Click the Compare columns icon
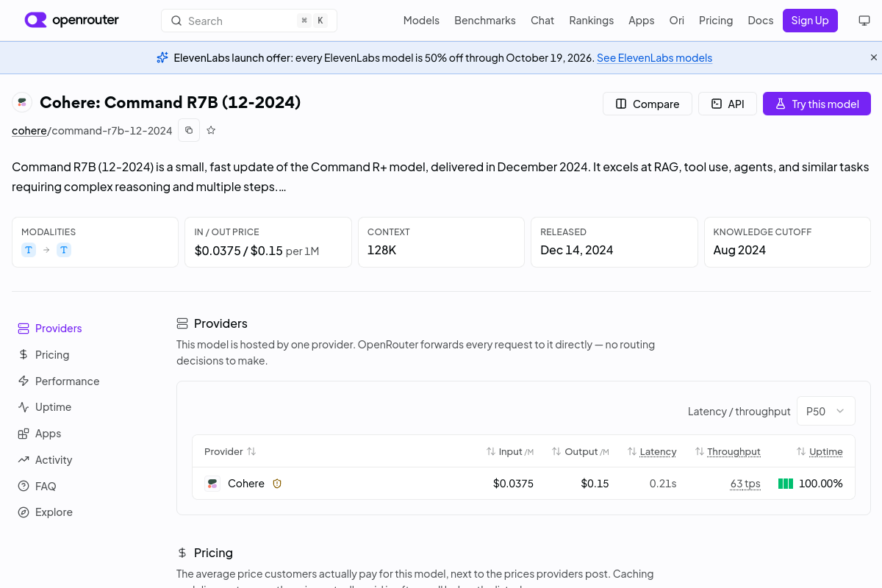 pyautogui.click(x=621, y=104)
